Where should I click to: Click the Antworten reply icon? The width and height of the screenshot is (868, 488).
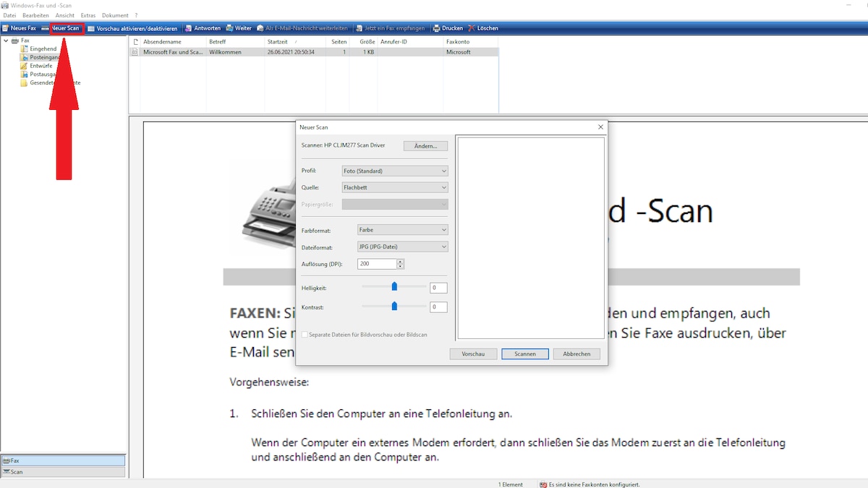(203, 27)
